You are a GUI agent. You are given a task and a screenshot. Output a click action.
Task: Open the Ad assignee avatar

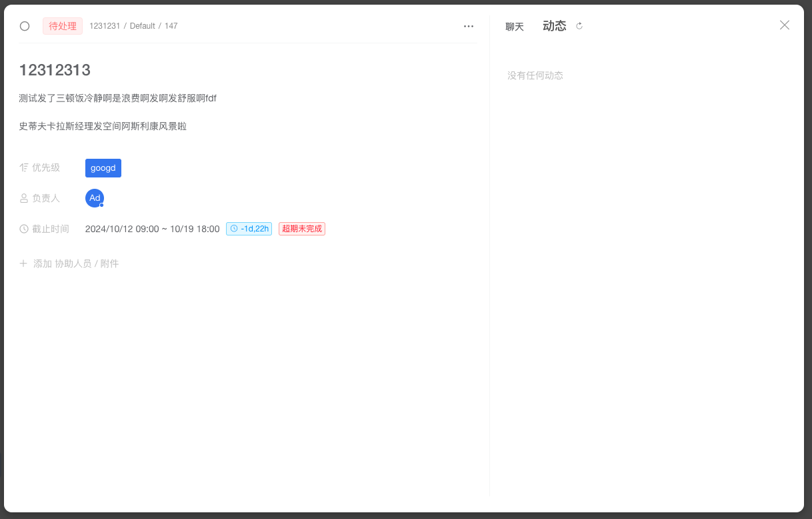(95, 198)
